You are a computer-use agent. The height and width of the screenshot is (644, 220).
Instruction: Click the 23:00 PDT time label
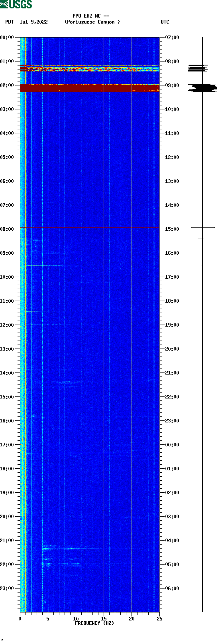(x=7, y=589)
